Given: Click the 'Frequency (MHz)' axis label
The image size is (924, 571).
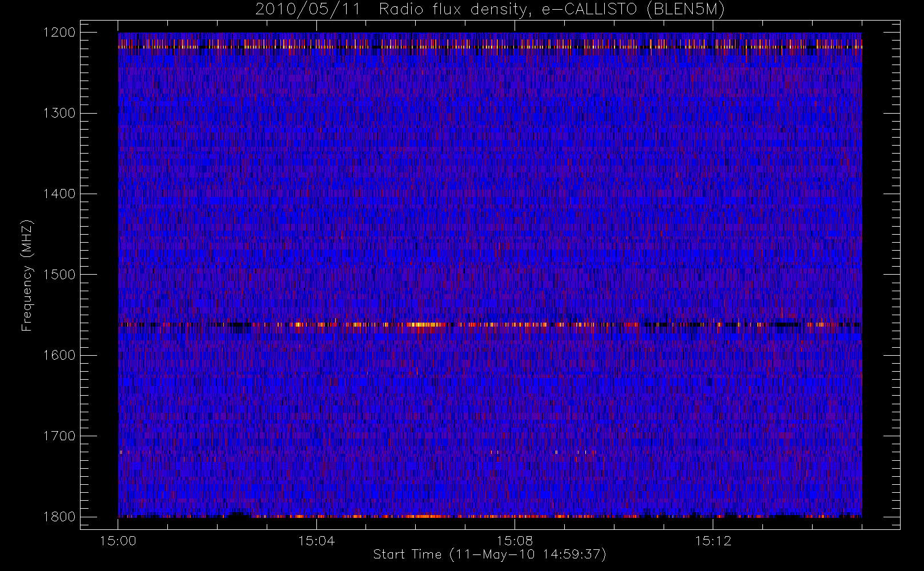Looking at the screenshot, I should pyautogui.click(x=27, y=275).
